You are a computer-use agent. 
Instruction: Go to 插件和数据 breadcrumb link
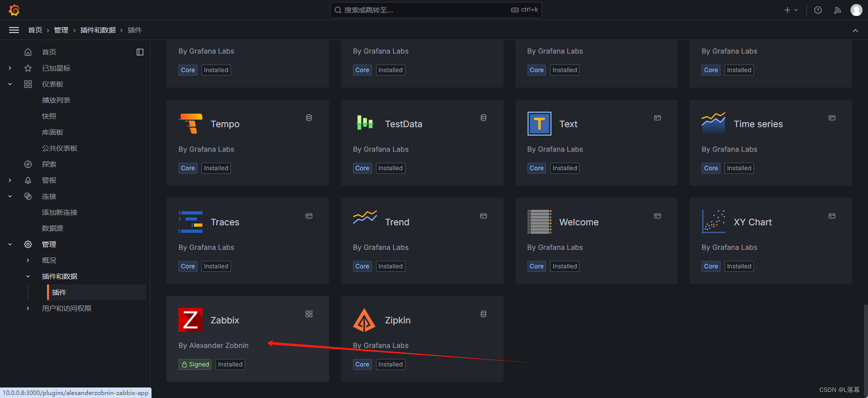[98, 30]
